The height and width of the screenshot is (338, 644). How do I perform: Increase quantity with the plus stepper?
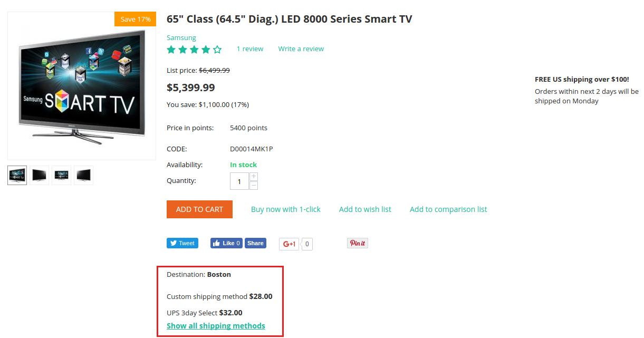(x=254, y=176)
